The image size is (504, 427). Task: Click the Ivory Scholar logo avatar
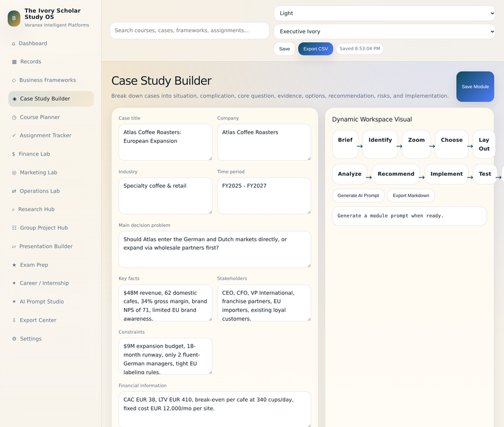14,18
